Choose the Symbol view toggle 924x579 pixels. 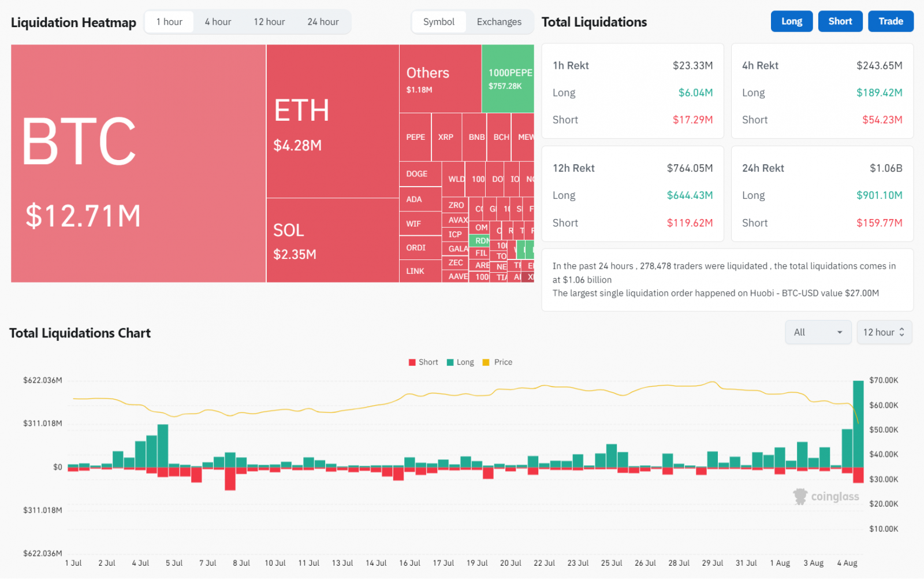pos(439,22)
